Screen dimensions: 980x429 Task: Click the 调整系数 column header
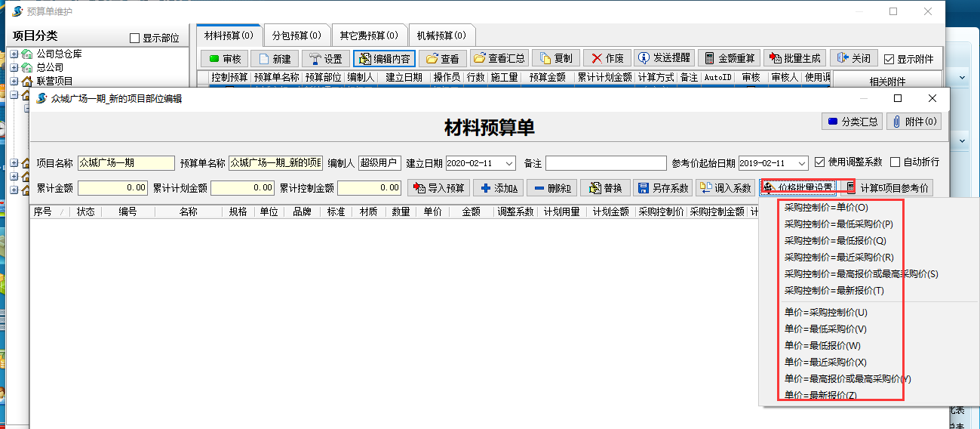(x=515, y=212)
